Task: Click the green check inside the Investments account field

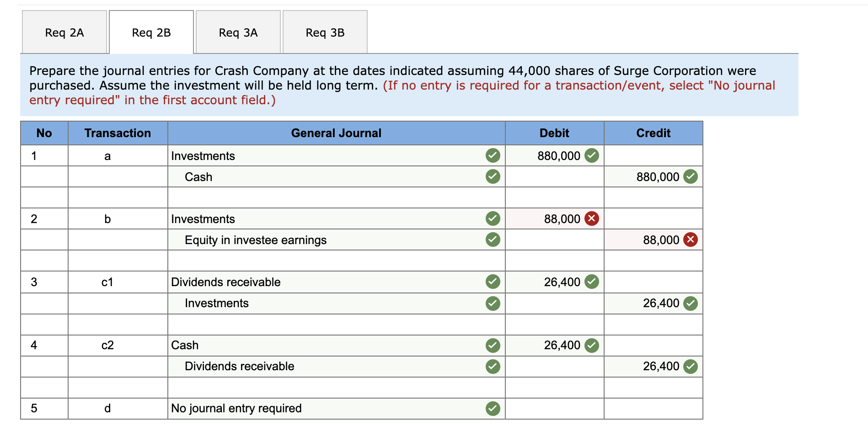Action: tap(493, 155)
